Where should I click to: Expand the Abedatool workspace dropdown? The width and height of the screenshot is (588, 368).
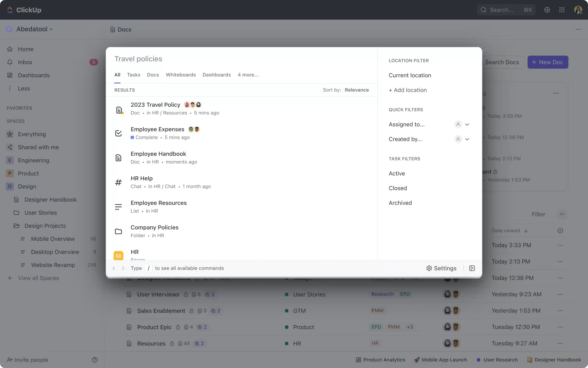coord(51,29)
